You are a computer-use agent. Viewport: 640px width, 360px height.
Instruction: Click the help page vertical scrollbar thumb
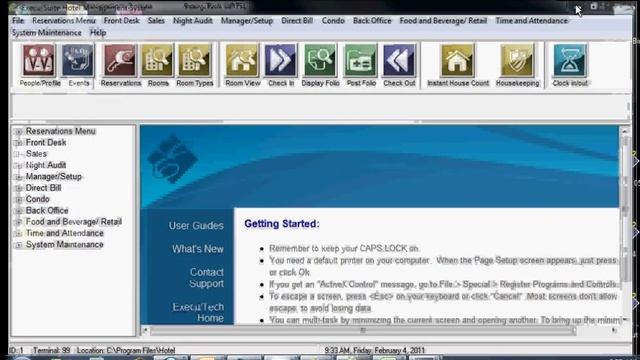pyautogui.click(x=625, y=209)
